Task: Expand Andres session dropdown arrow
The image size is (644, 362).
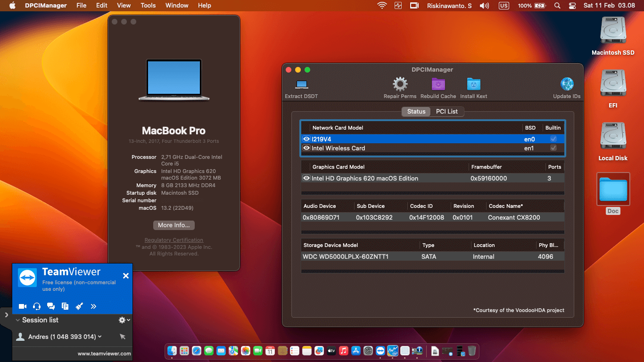Action: (100, 337)
